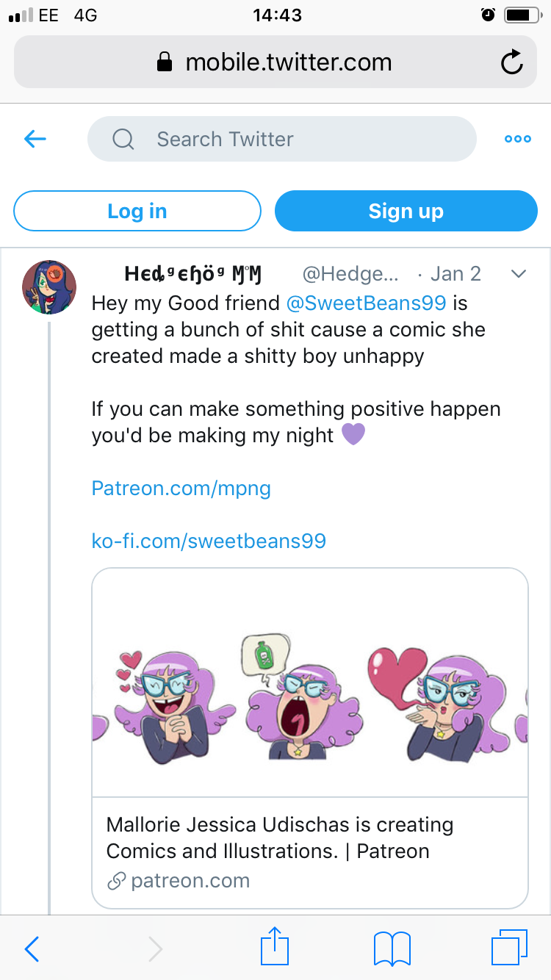Tap the Mallorie Jessica Udischas card title

click(x=280, y=837)
